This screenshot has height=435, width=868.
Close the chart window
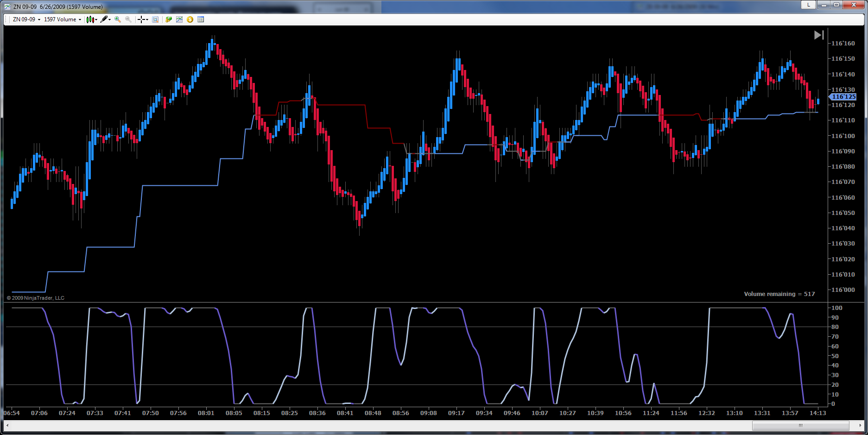pyautogui.click(x=854, y=5)
